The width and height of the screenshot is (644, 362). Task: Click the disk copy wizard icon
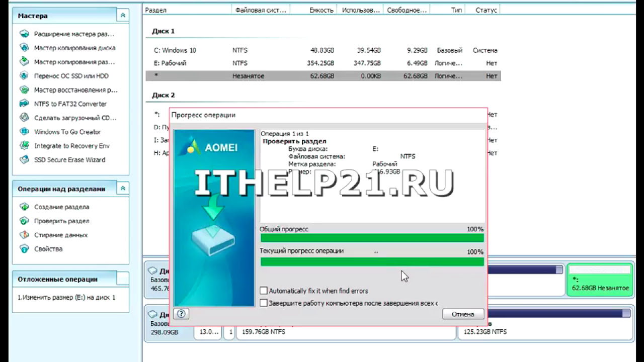pos(24,48)
